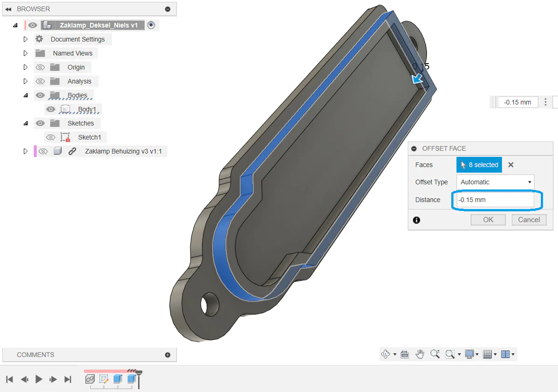Expand the Origin folder

[x=25, y=67]
